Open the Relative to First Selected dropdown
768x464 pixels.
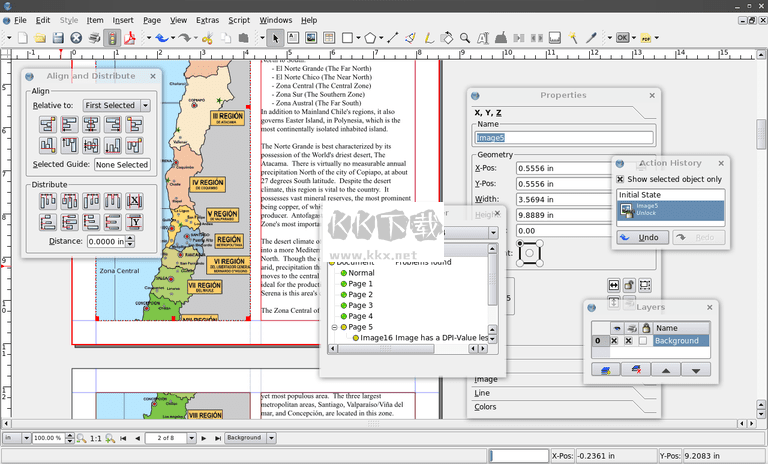coord(116,105)
